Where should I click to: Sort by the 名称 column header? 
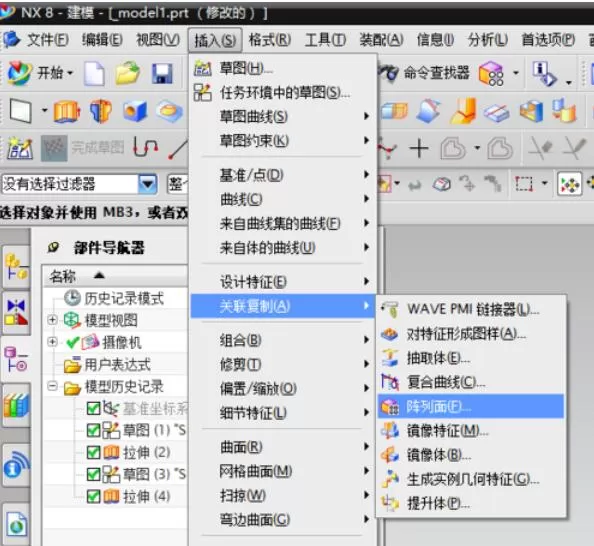tap(115, 276)
